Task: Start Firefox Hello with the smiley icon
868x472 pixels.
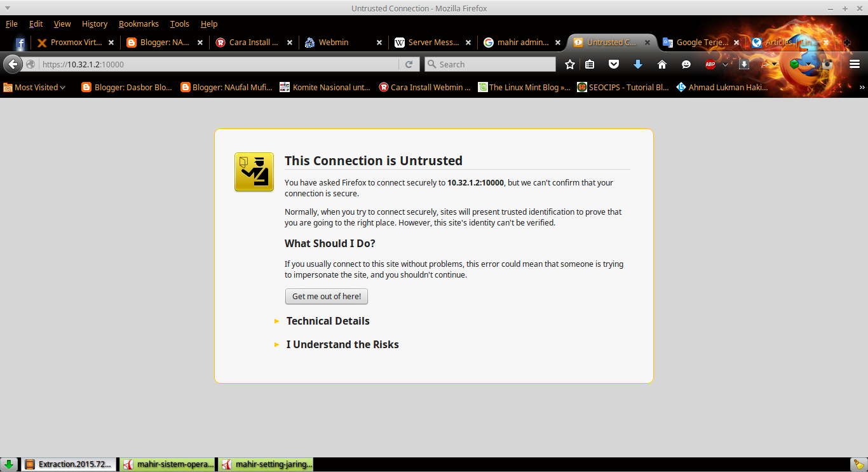Action: coord(685,64)
